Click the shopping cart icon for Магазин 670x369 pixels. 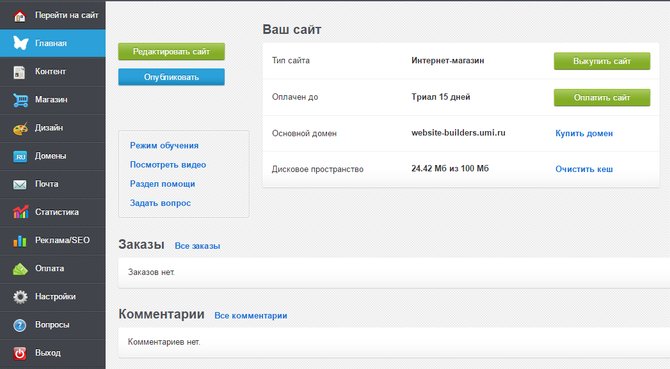[20, 100]
